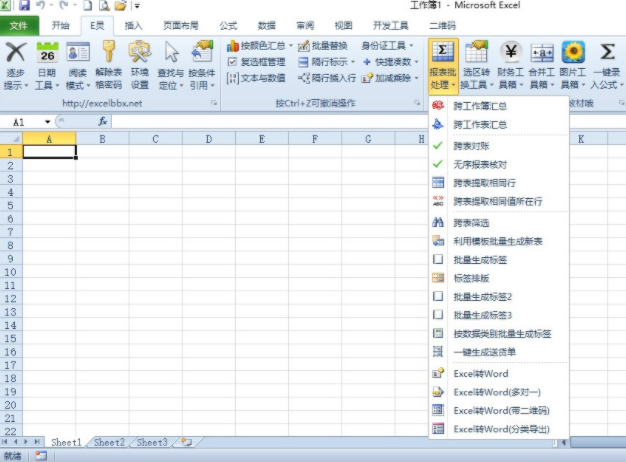Click the 合并工具 icon

coord(542,53)
